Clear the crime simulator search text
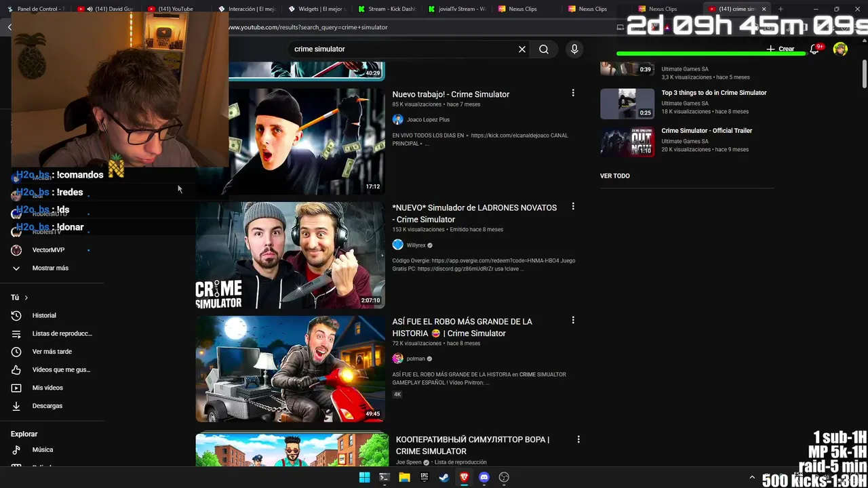Image resolution: width=868 pixels, height=488 pixels. coord(522,49)
